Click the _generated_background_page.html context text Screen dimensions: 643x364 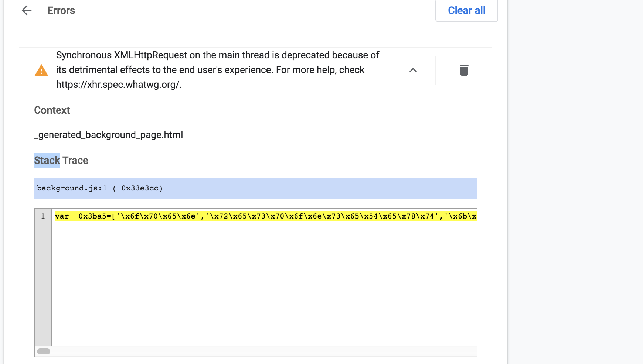109,135
